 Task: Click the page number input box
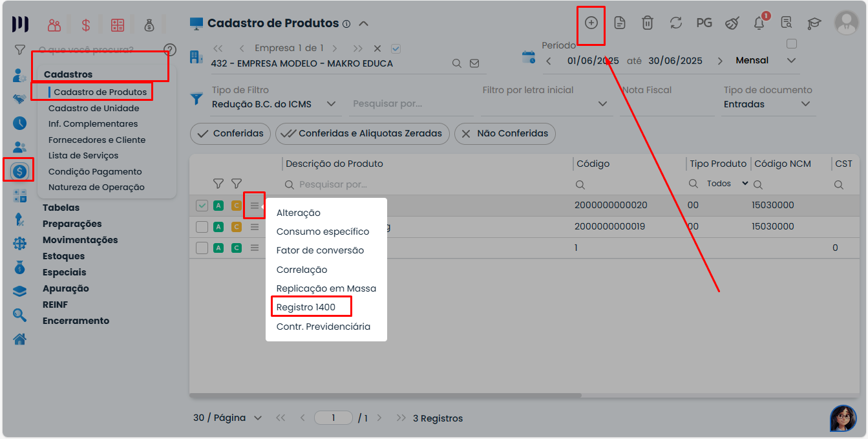click(333, 418)
